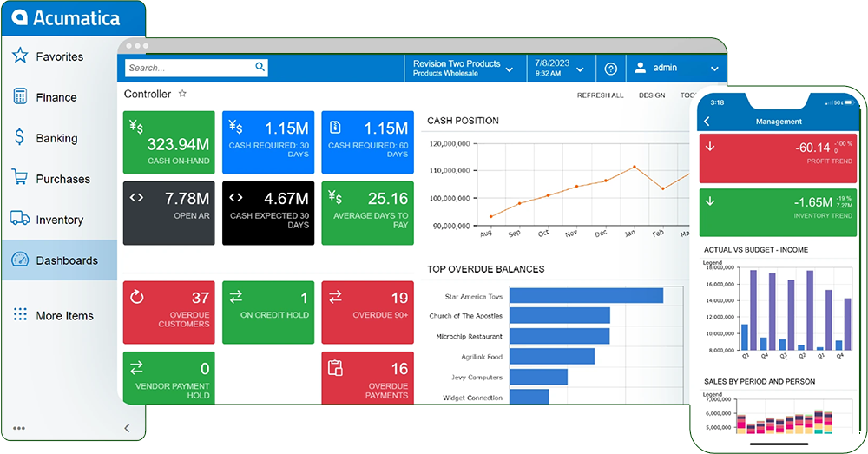Viewport: 868px width, 454px height.
Task: Open the 37 Overdue Customers tile
Action: (x=169, y=313)
